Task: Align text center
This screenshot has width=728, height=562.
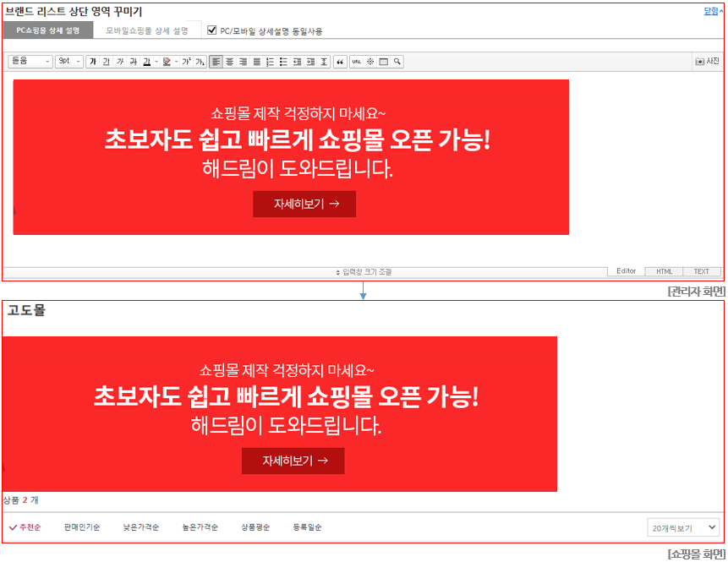Action: coord(229,61)
